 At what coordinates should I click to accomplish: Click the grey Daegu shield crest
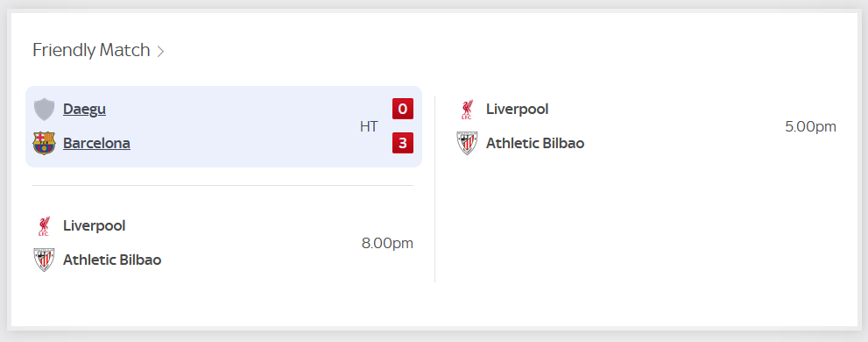click(45, 110)
